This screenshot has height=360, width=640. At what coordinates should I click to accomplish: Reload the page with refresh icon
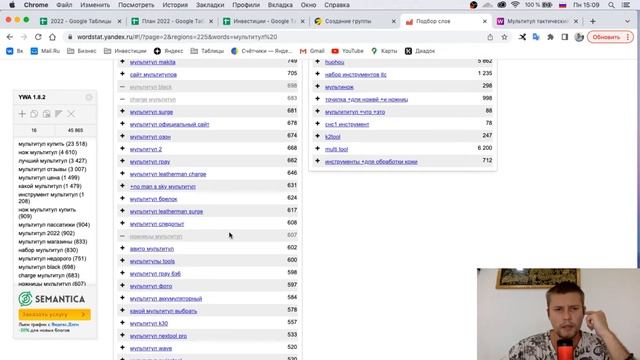38,37
